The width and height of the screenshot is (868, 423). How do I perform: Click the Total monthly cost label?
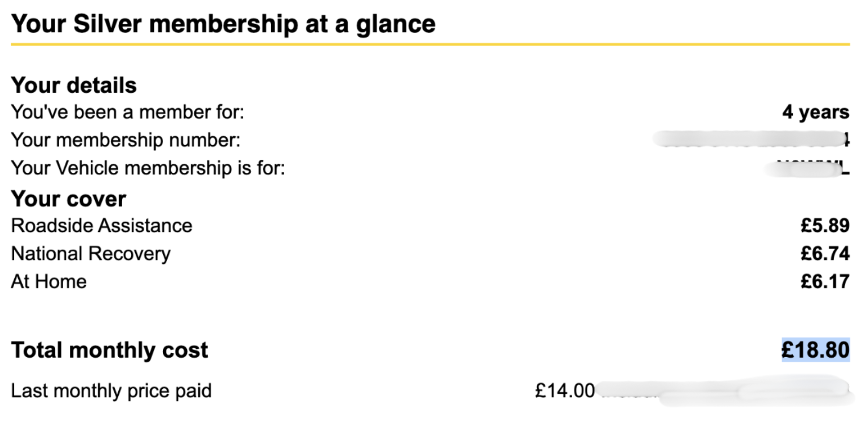point(110,350)
